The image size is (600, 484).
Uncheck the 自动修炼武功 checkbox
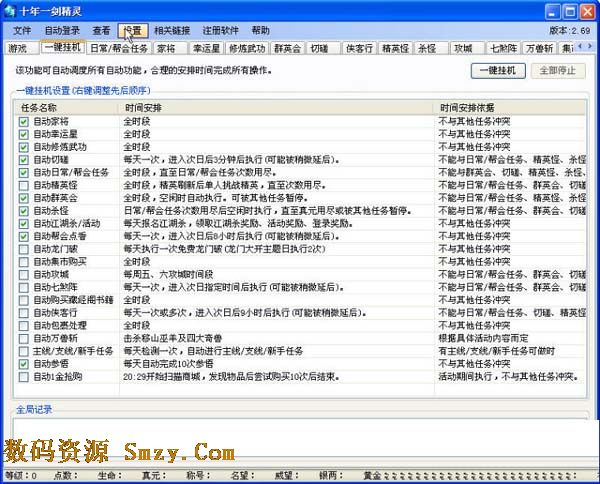pos(24,147)
